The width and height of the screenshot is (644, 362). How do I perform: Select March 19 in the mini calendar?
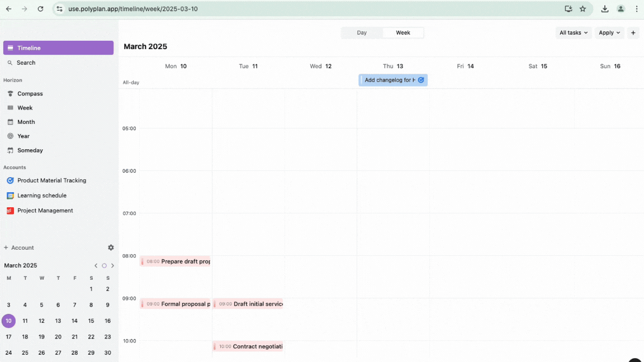click(41, 337)
